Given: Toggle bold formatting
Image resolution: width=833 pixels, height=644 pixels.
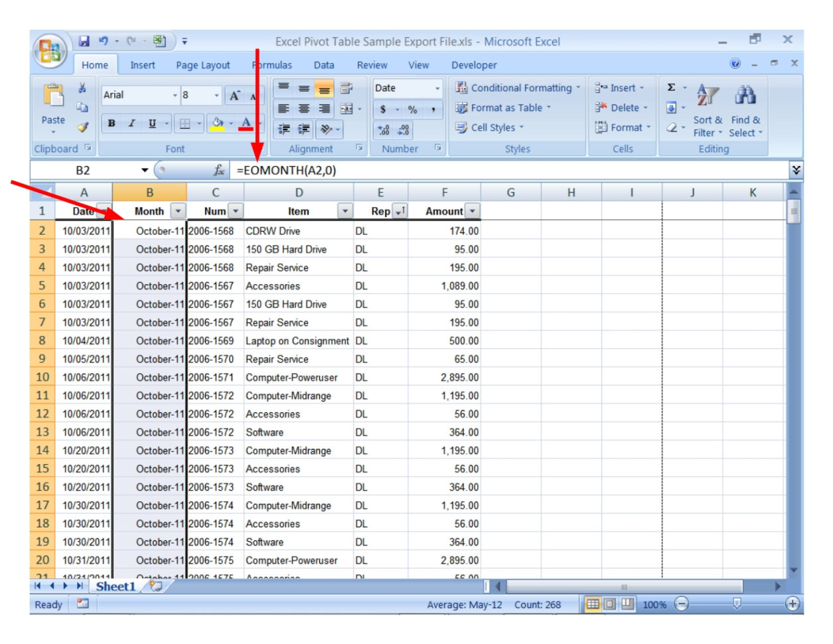Looking at the screenshot, I should pos(112,123).
